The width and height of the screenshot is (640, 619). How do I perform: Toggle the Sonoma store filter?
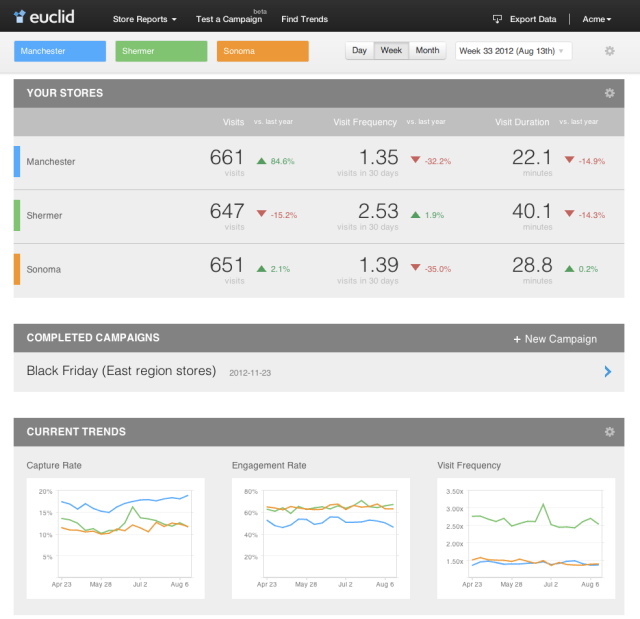click(262, 51)
